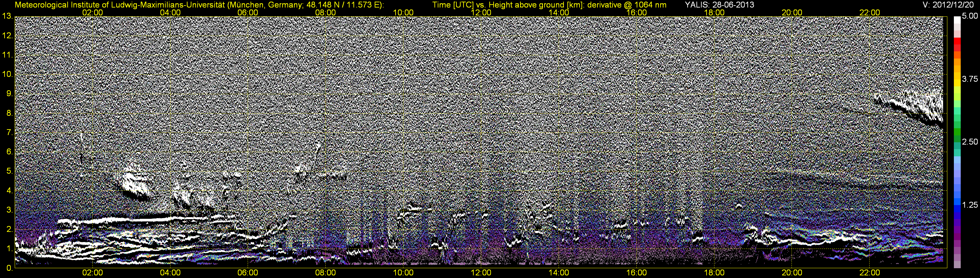Select the 2.50 colorbar value label
This screenshot has height=278, width=980.
point(970,142)
